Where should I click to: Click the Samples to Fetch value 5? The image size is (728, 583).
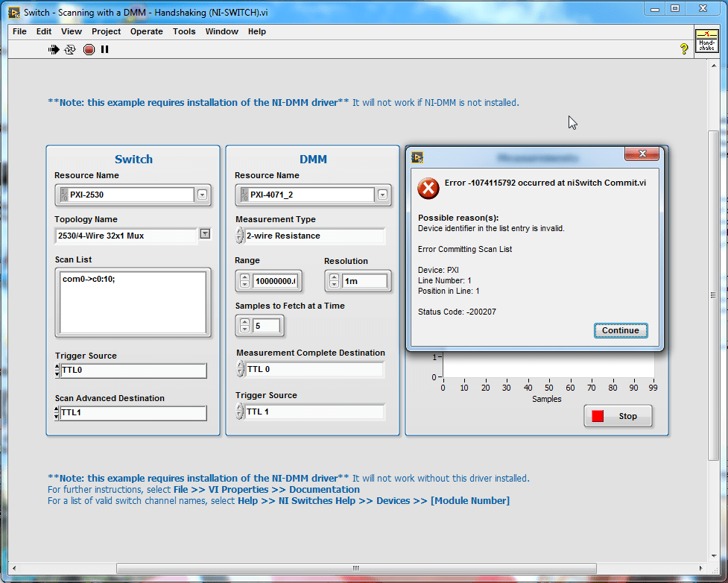pyautogui.click(x=267, y=326)
